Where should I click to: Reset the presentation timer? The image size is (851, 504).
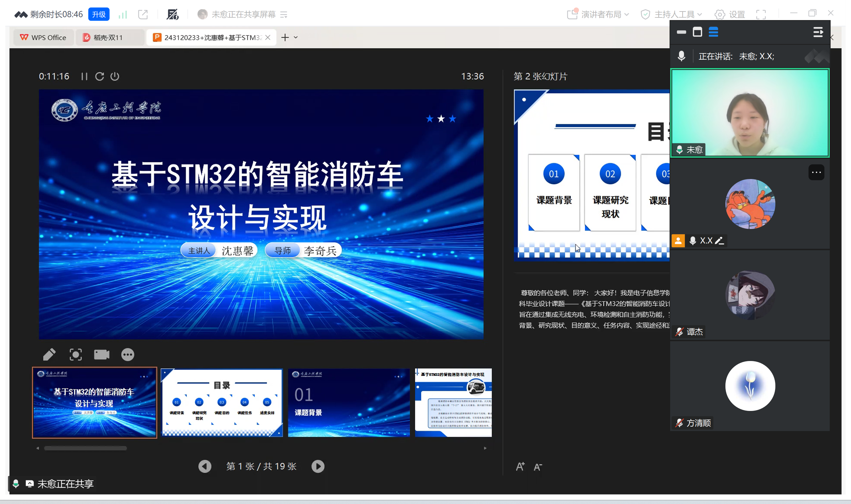(x=100, y=77)
